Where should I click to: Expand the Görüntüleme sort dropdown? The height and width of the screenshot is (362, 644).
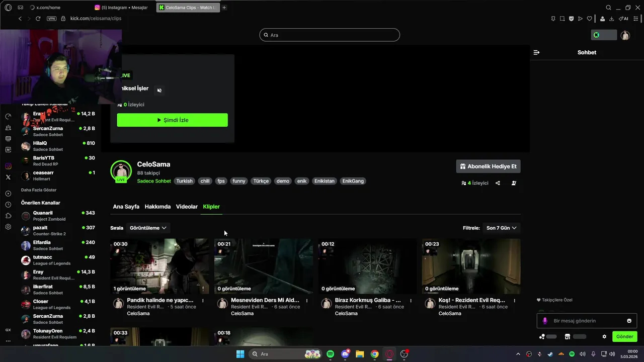147,228
